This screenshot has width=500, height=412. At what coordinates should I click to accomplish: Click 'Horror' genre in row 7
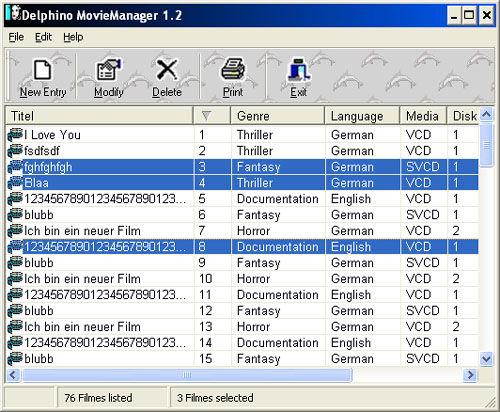click(253, 231)
